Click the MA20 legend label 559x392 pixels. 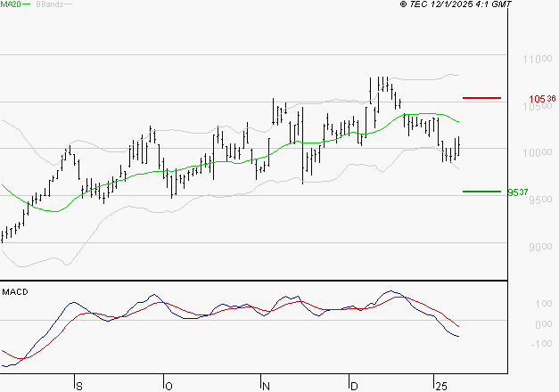[x=11, y=4]
